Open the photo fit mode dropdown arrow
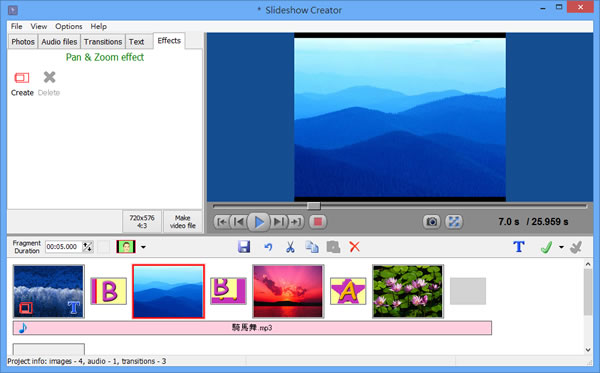This screenshot has height=373, width=600. click(143, 247)
